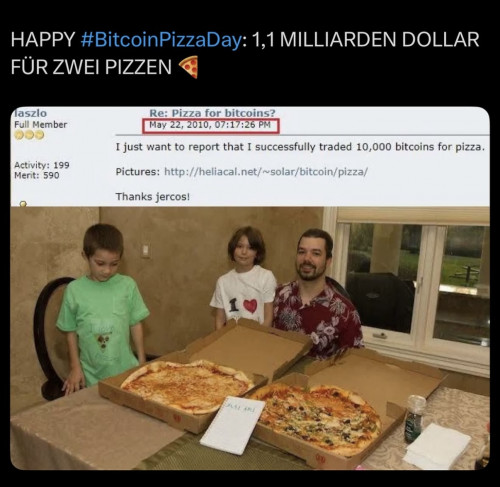Click the man in floral shirt
This screenshot has width=500, height=487.
pyautogui.click(x=317, y=293)
